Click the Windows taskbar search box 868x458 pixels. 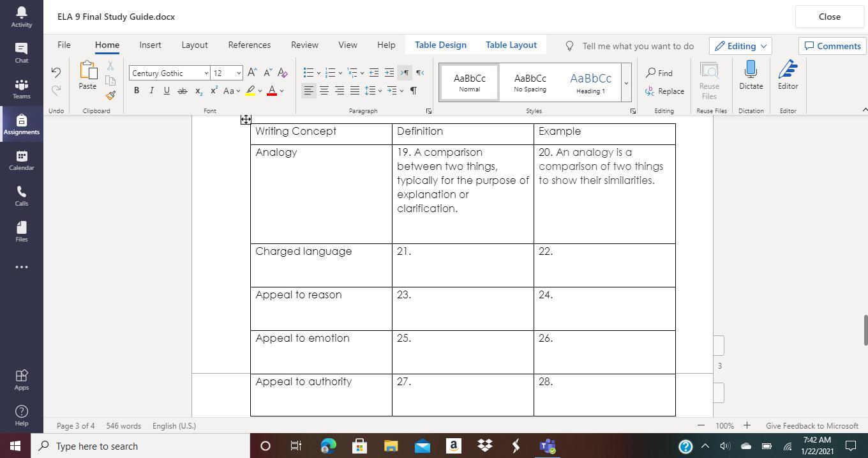point(142,446)
